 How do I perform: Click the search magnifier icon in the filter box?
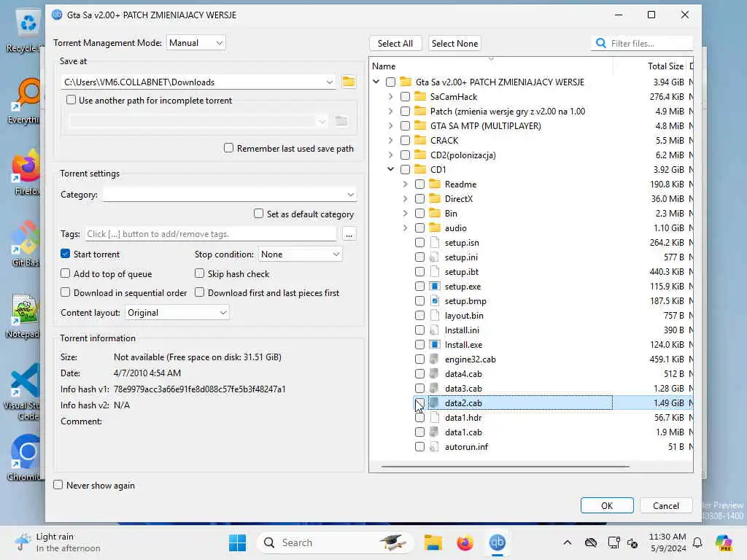click(x=601, y=43)
